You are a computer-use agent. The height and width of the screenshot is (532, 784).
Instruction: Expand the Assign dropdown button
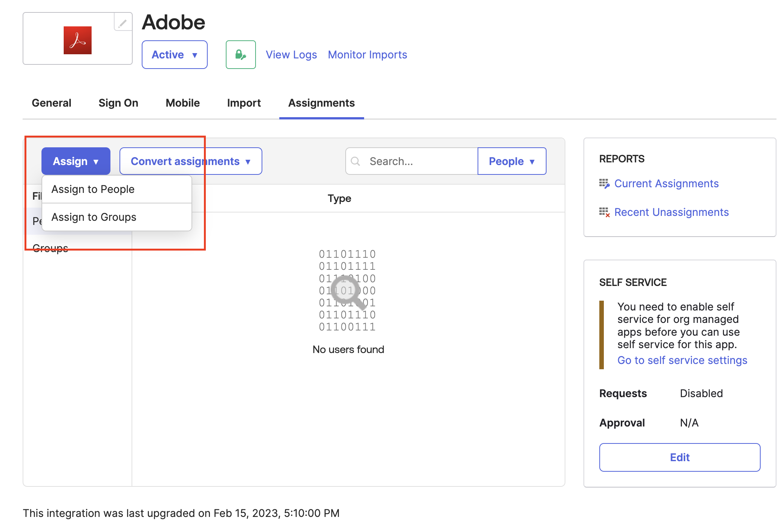click(76, 161)
